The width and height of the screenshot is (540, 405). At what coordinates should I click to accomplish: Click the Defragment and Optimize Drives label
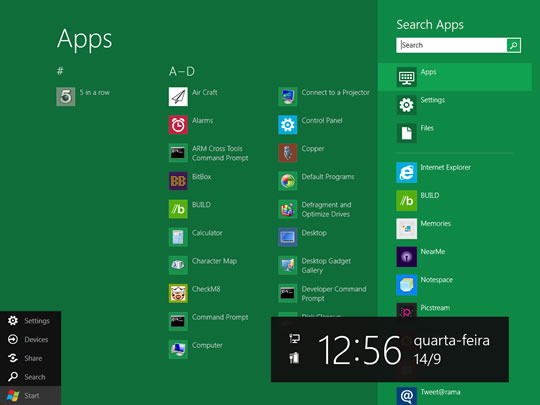[326, 209]
